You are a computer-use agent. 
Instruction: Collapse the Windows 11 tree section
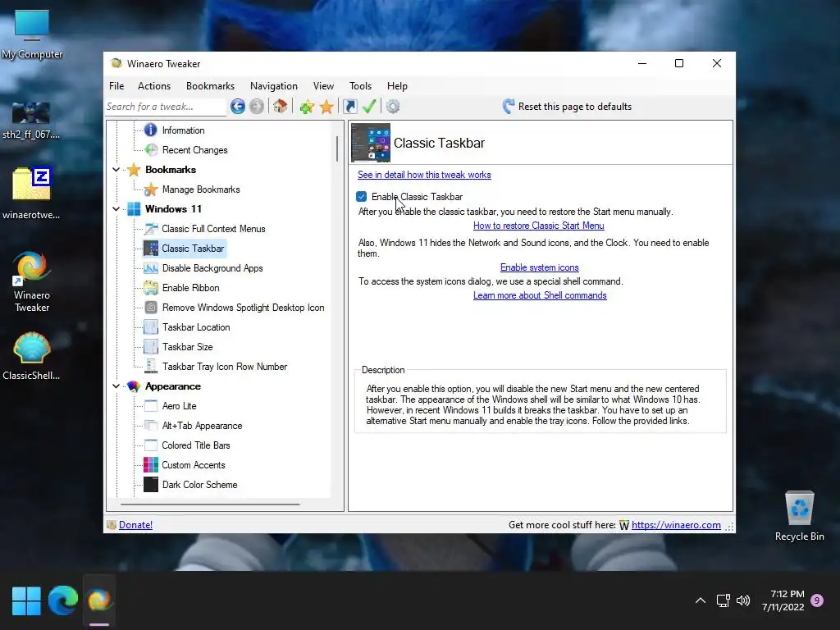tap(116, 209)
